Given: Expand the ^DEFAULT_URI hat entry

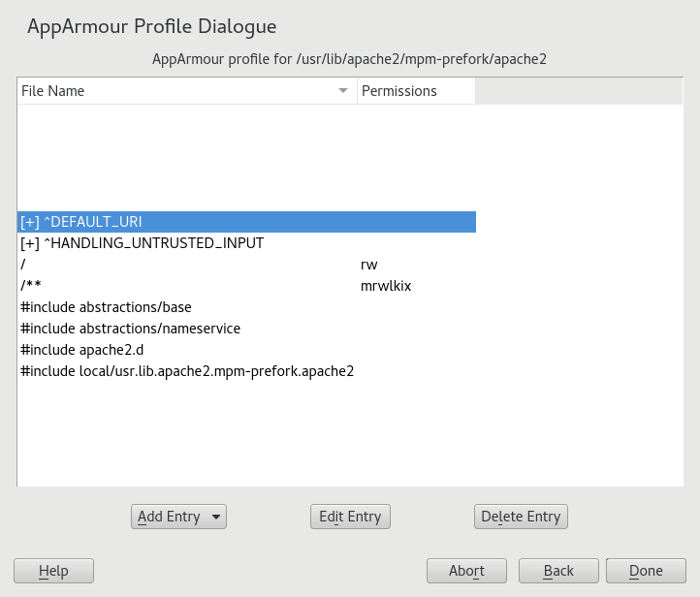Looking at the screenshot, I should [30, 222].
